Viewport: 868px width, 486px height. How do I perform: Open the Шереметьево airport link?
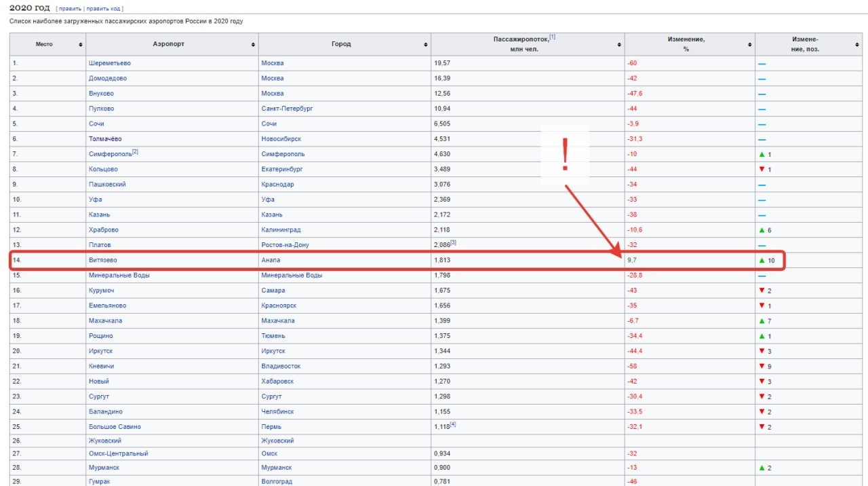coord(110,63)
